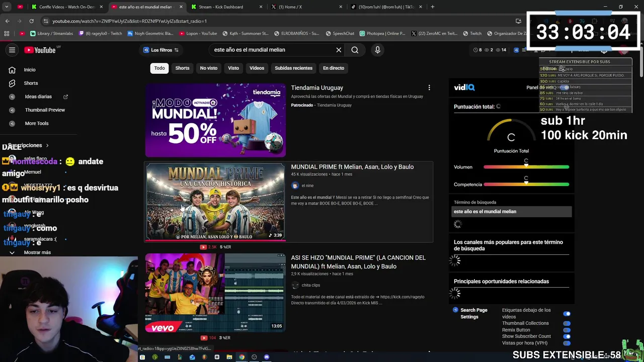Select the Subidas recientes filter chip
644x362 pixels.
point(293,68)
